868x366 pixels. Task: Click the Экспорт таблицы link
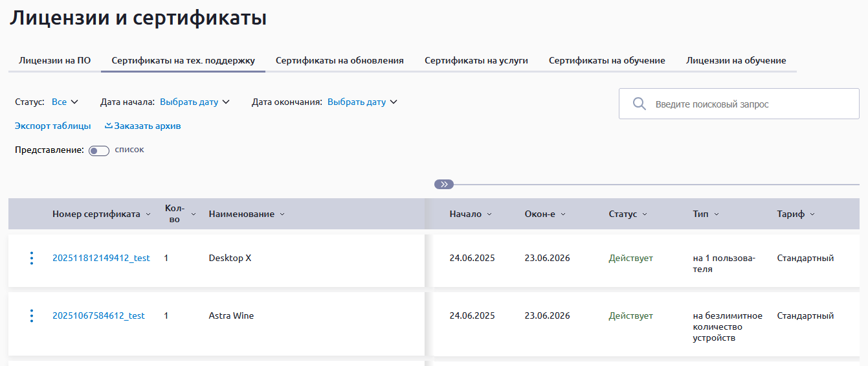coord(52,126)
